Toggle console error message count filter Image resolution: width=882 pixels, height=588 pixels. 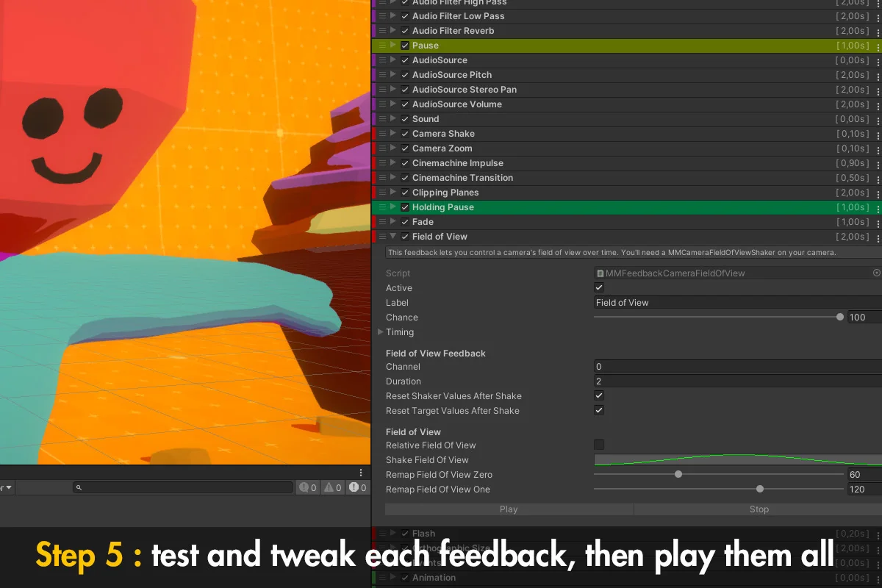358,487
